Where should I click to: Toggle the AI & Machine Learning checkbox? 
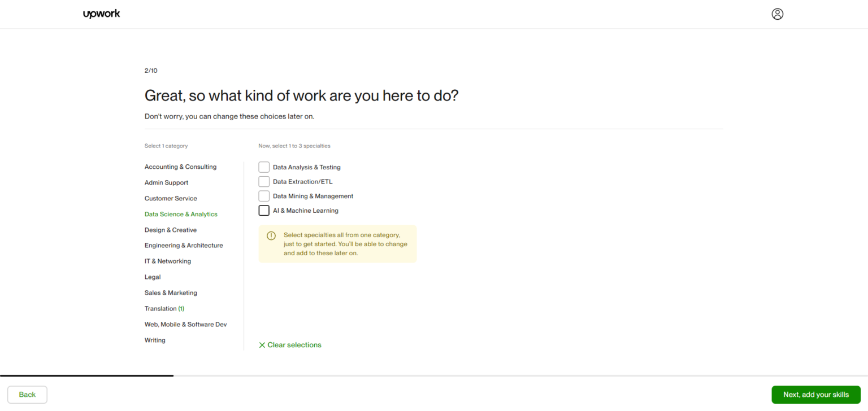point(264,210)
